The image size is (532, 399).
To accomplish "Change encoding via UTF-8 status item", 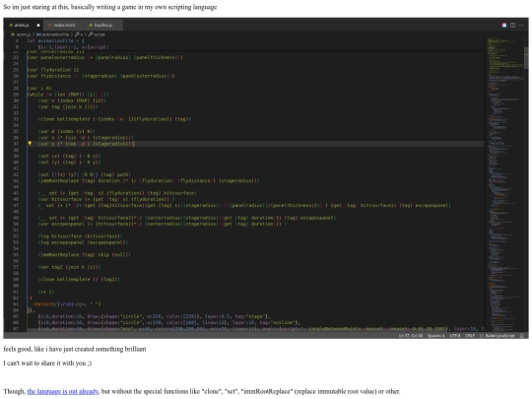I will [455, 336].
